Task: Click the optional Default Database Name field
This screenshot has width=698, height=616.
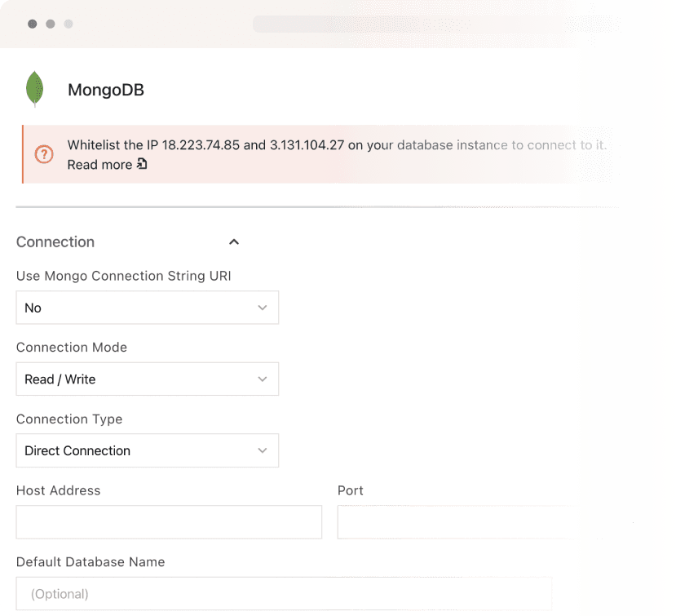Action: coord(284,593)
